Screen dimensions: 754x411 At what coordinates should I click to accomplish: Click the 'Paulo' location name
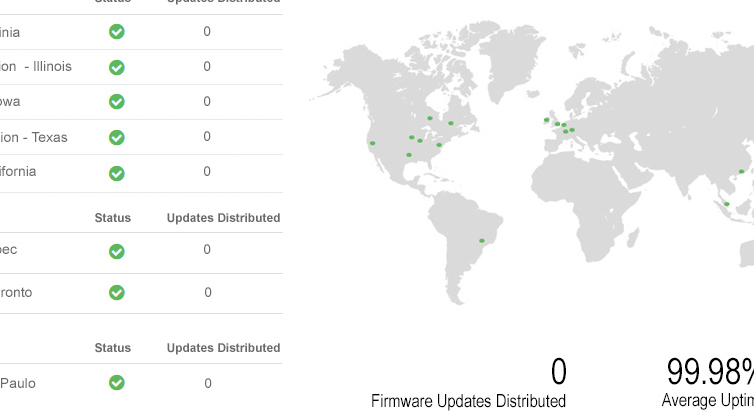18,384
